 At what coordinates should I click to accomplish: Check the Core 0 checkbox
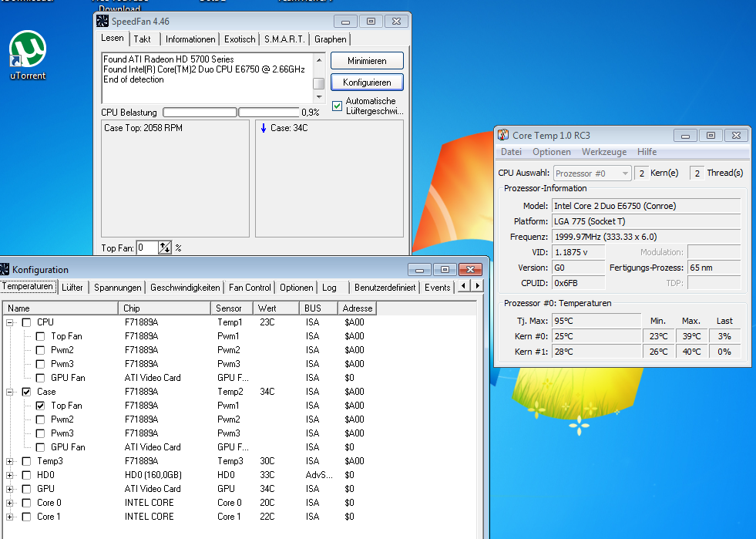point(26,503)
